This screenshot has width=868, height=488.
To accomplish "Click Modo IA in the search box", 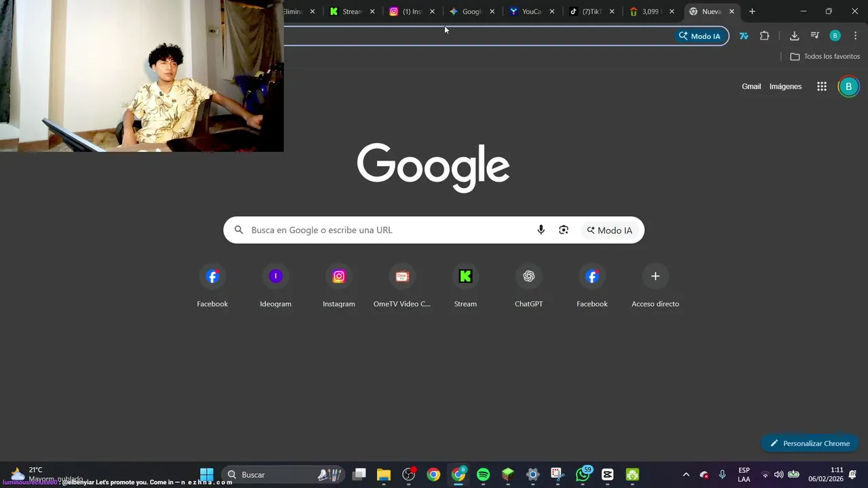I will click(x=610, y=230).
